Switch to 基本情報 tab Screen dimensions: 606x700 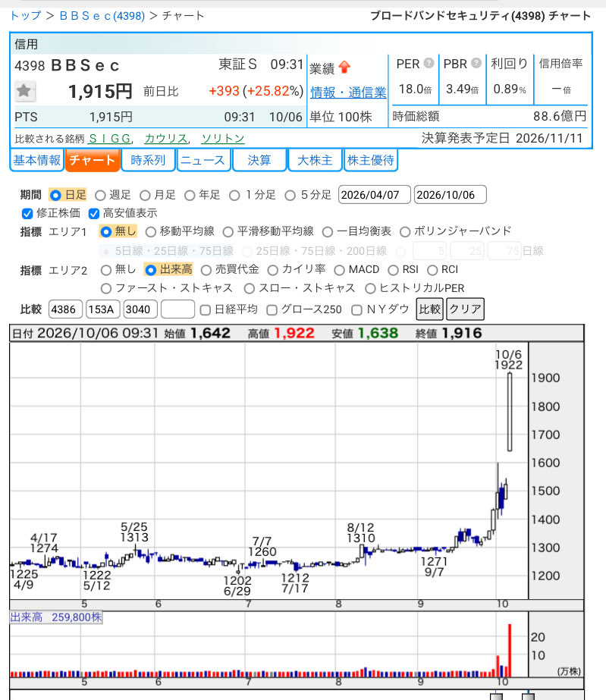point(36,160)
